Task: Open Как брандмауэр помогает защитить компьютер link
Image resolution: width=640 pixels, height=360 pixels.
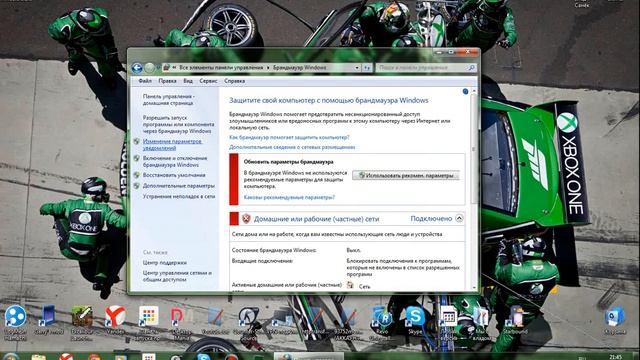Action: pos(289,138)
